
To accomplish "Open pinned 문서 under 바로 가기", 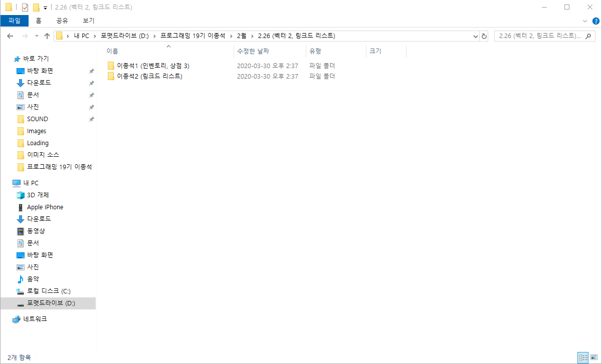I will tap(33, 95).
